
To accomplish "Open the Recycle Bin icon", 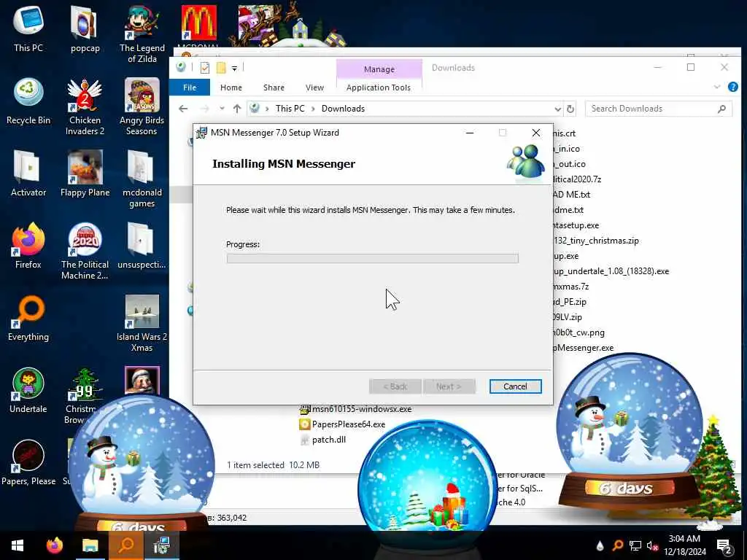I will click(x=28, y=101).
